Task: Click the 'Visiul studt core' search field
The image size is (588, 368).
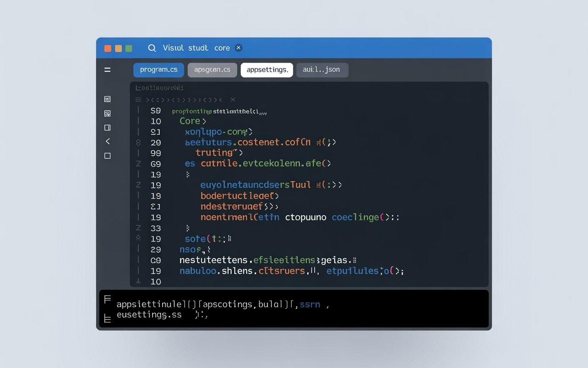Action: [196, 48]
